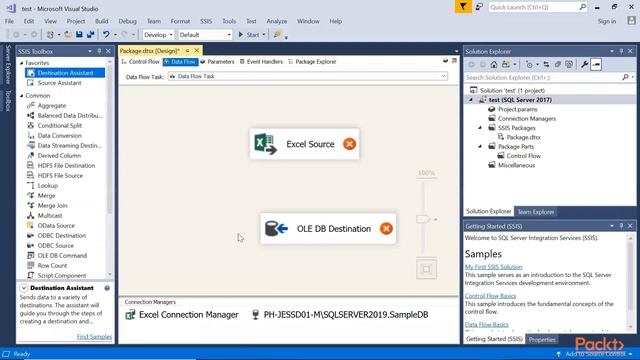640x360 pixels.
Task: Toggle auto-hide pin on Solution Explorer
Action: pyautogui.click(x=621, y=51)
